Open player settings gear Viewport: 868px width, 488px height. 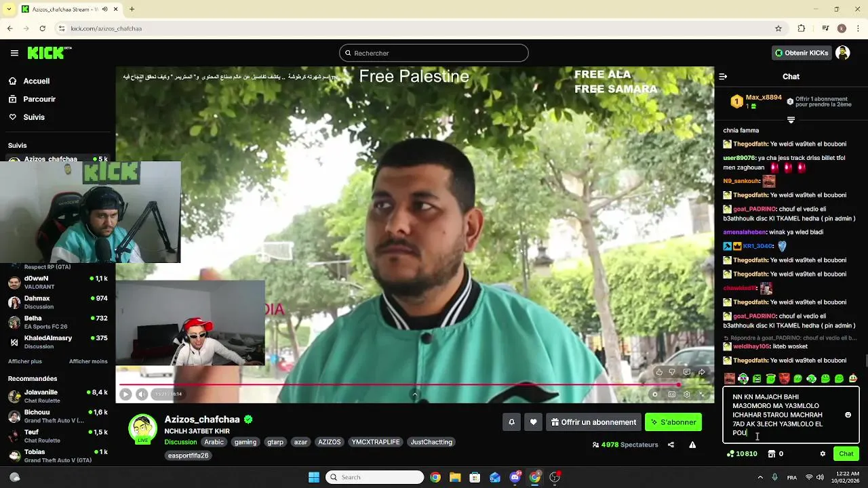(687, 394)
